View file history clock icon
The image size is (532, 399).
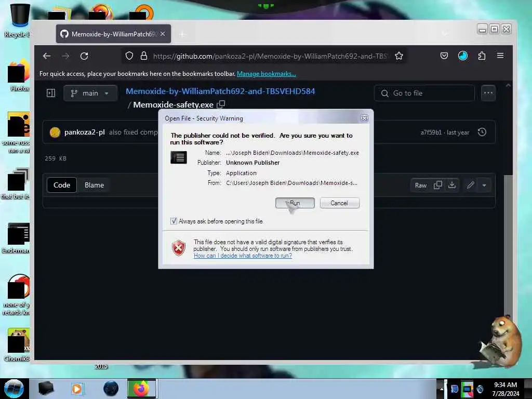(x=482, y=132)
